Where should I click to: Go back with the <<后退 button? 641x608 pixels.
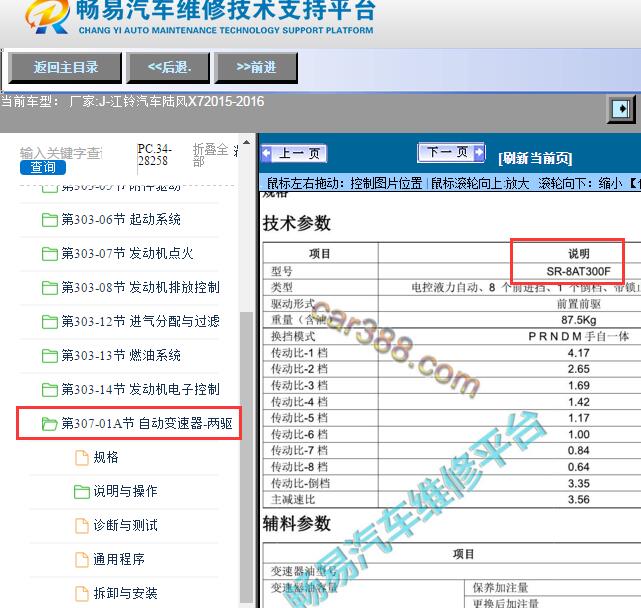pos(169,67)
